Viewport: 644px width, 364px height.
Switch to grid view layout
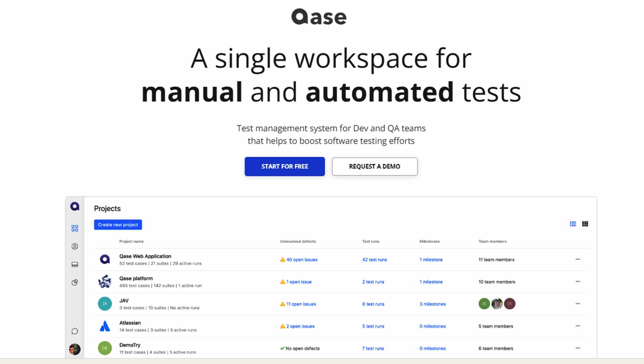click(x=585, y=224)
